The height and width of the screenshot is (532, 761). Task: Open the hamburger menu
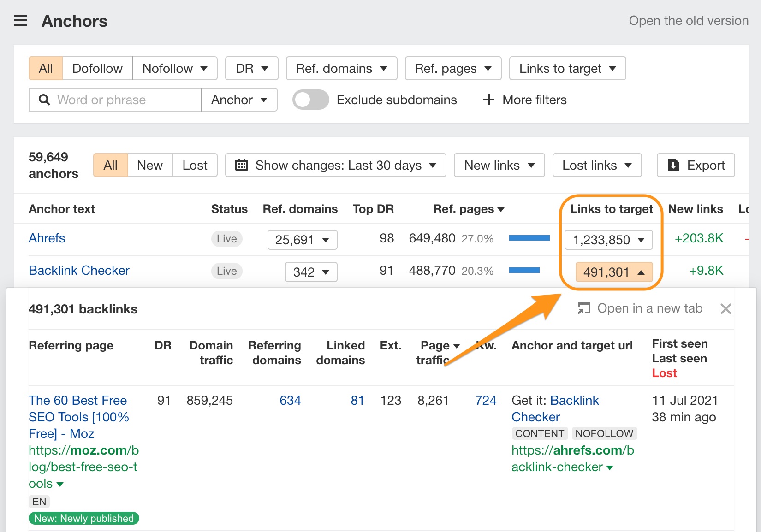[20, 21]
